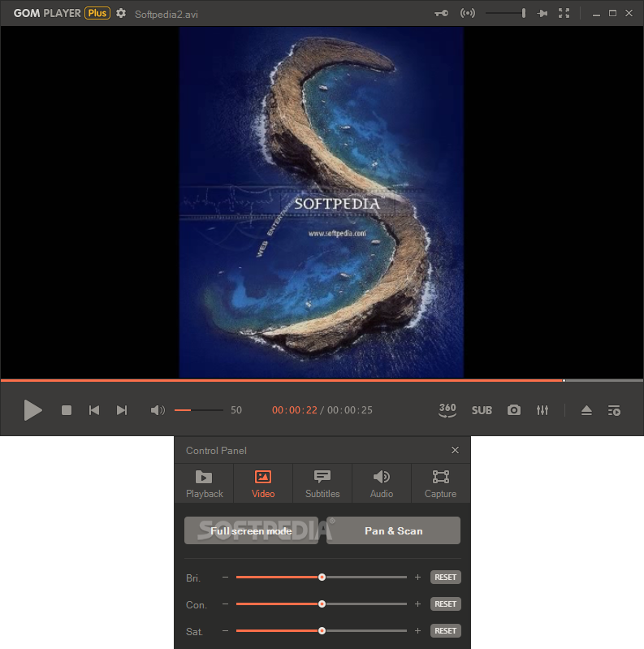Click the eject/open file icon
Screen dimensions: 644x649
pyautogui.click(x=586, y=410)
